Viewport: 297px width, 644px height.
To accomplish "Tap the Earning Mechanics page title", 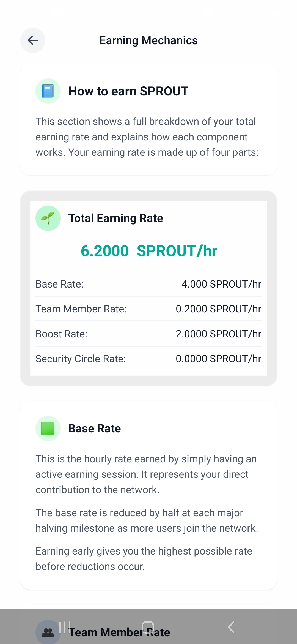I will coord(148,40).
